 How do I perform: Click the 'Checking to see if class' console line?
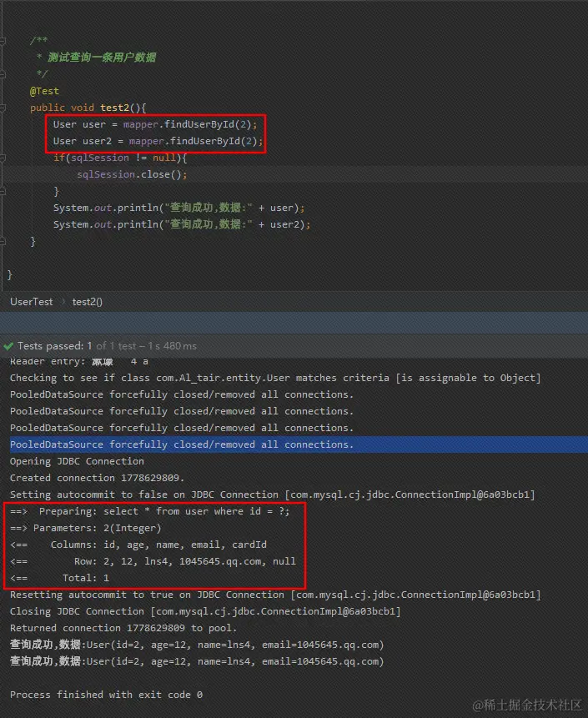[x=275, y=378]
